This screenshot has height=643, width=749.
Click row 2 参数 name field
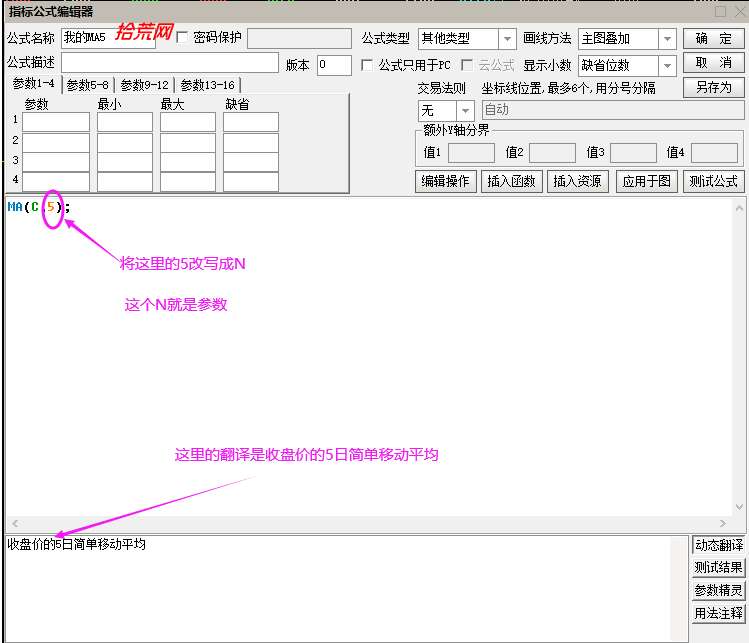pyautogui.click(x=56, y=142)
